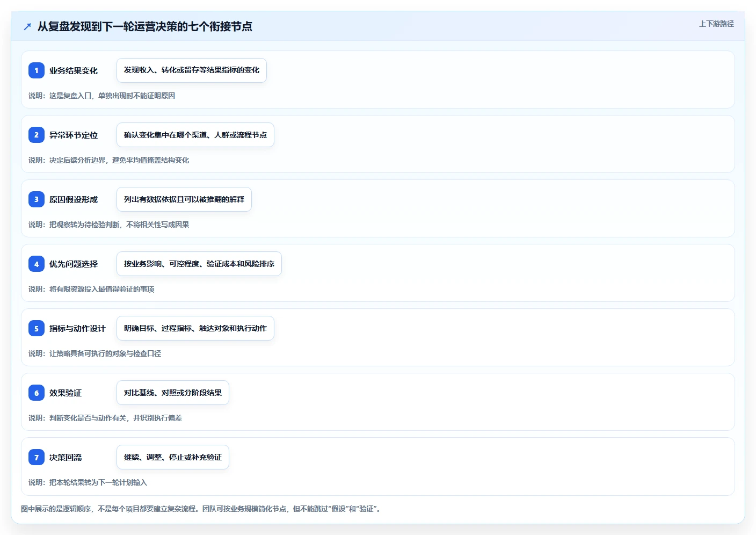Click the 明确目标、过程指标、触达对象和执行动作 box
Screen dimensions: 756x535
tap(195, 328)
